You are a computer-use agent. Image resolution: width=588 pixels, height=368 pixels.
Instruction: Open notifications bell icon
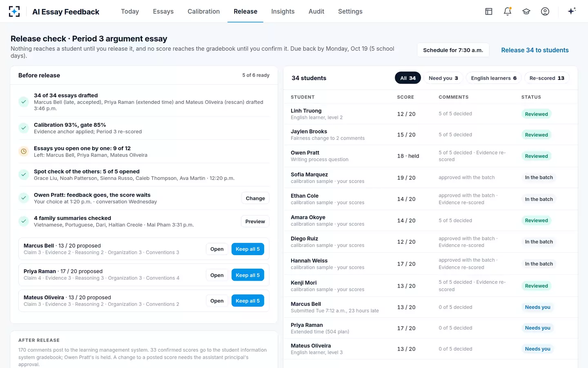(508, 11)
